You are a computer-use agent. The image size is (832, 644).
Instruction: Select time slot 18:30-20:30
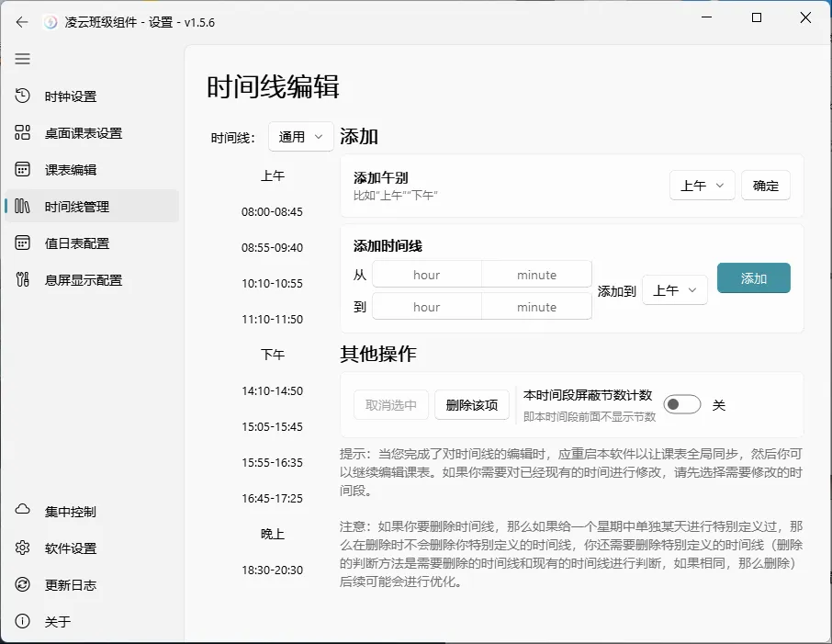(x=272, y=570)
